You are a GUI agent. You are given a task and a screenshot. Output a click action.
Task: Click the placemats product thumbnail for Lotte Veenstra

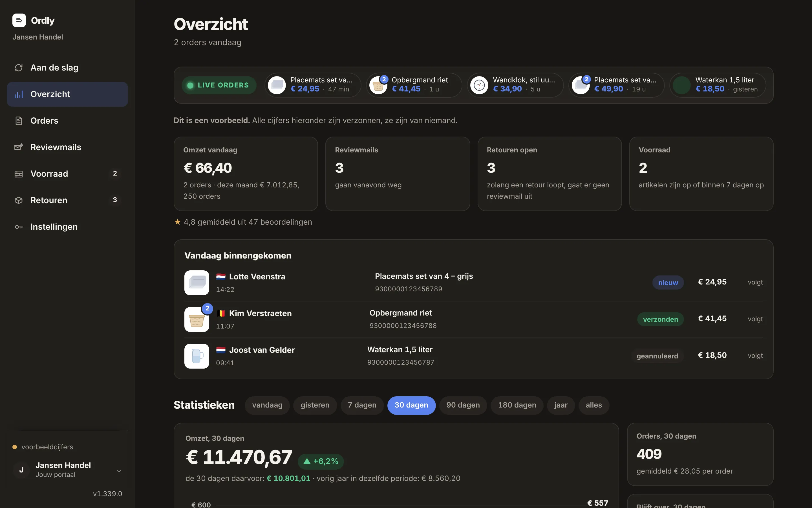(x=197, y=283)
